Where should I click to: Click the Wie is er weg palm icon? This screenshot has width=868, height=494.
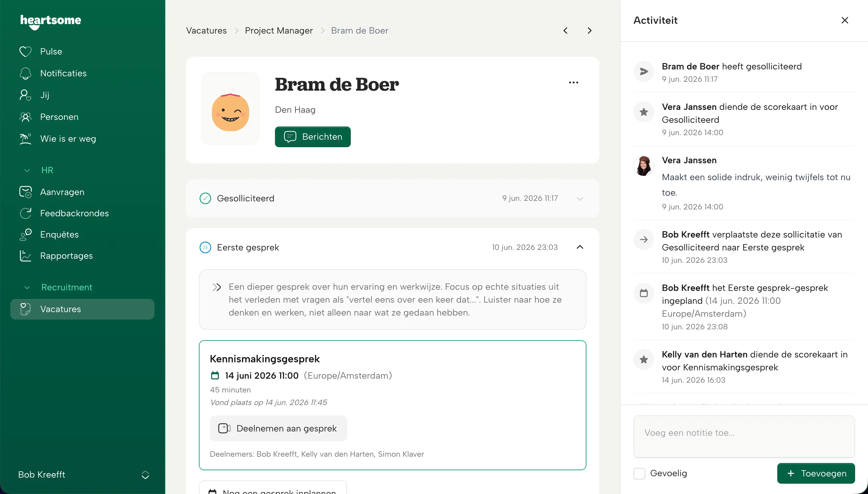tap(26, 139)
